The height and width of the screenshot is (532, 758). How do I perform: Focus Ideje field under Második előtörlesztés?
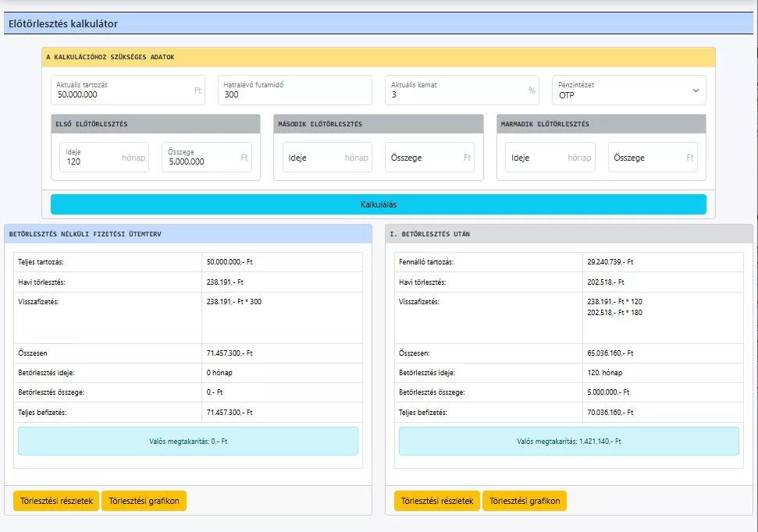[x=328, y=158]
